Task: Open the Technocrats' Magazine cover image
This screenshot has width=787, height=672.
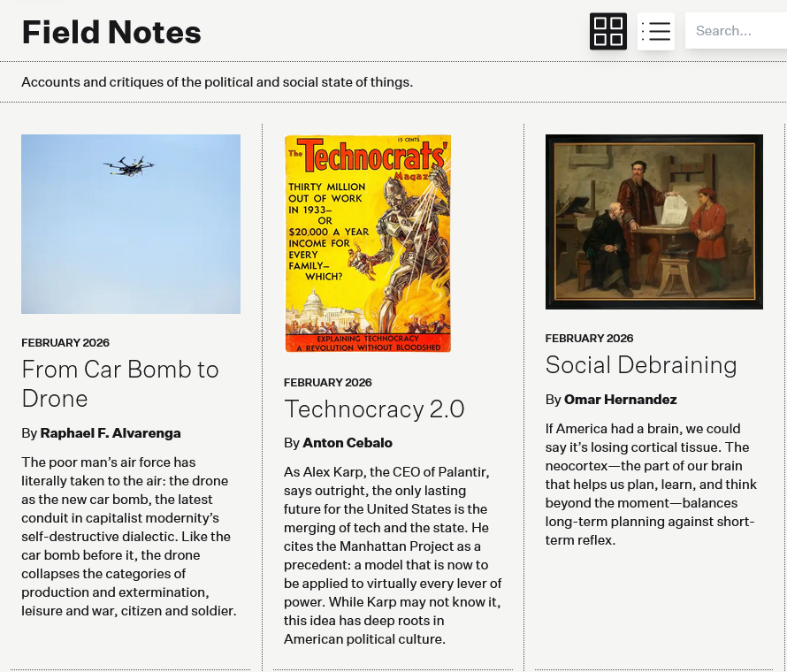Action: (368, 244)
